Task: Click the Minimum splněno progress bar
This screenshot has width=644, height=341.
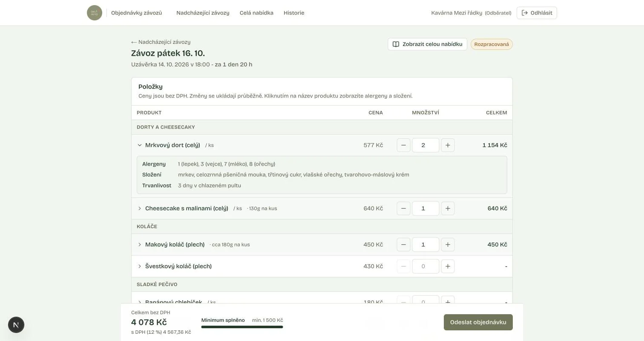Action: pos(242,327)
